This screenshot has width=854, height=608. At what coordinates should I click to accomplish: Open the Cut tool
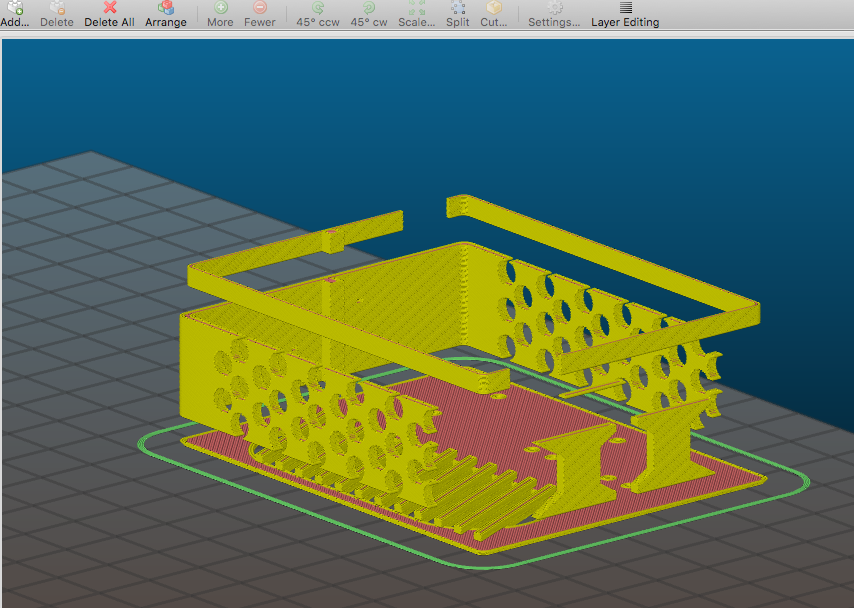click(493, 14)
